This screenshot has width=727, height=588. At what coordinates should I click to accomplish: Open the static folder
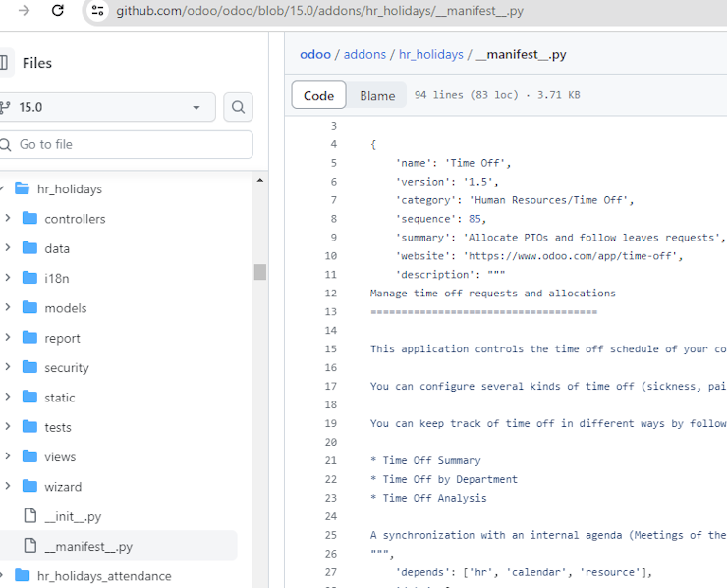pyautogui.click(x=59, y=398)
